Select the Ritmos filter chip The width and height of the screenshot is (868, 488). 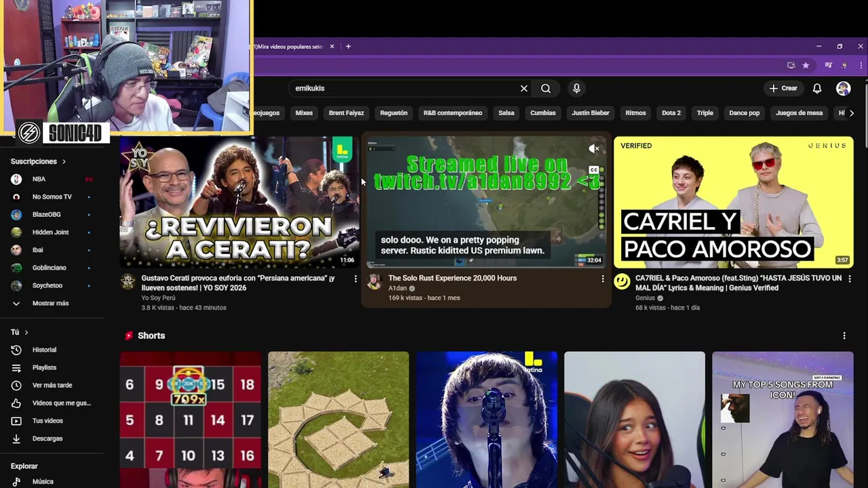click(x=635, y=113)
